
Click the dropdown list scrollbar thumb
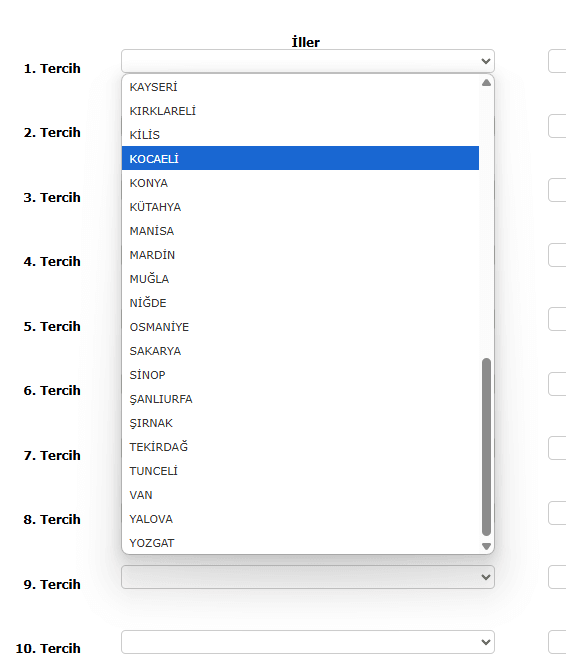click(486, 447)
